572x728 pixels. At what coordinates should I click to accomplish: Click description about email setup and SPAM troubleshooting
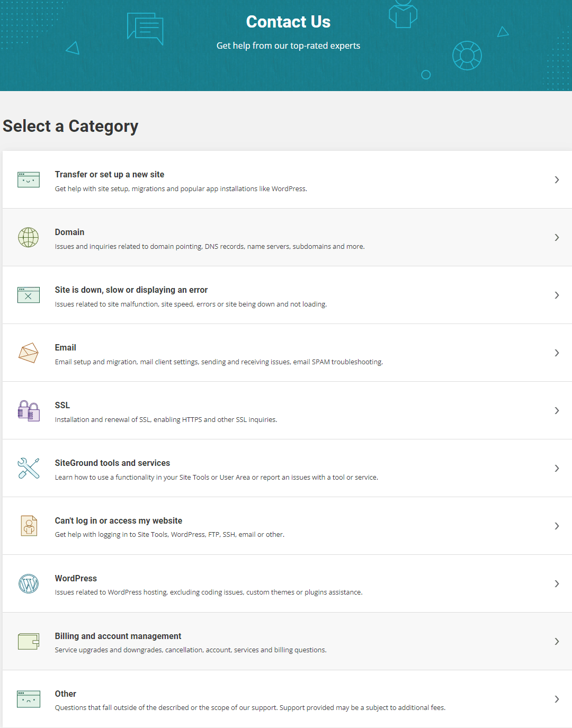tap(219, 362)
